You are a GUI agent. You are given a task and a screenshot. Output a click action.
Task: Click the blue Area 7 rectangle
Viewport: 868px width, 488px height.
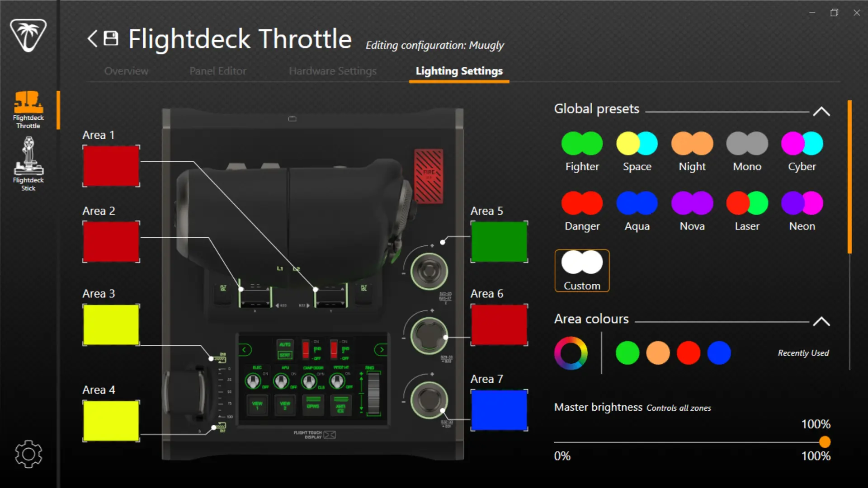coord(499,410)
